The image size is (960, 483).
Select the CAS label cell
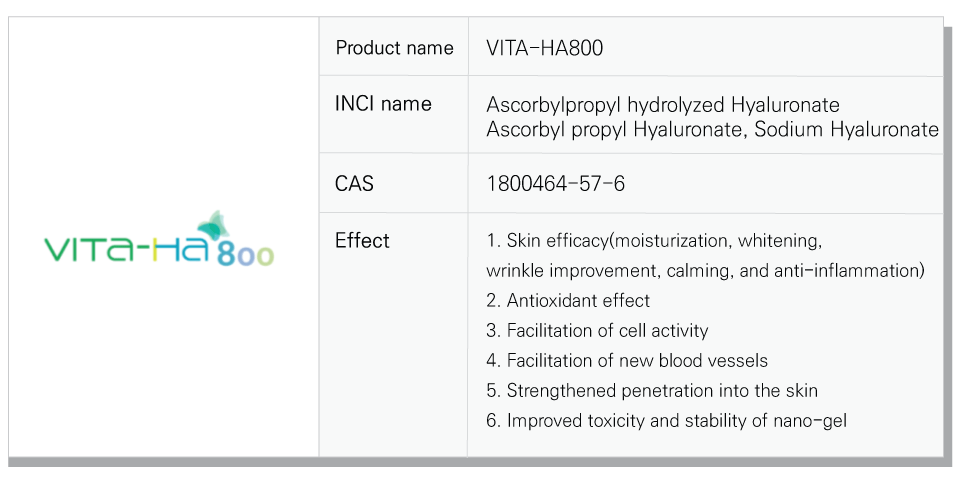click(x=394, y=184)
